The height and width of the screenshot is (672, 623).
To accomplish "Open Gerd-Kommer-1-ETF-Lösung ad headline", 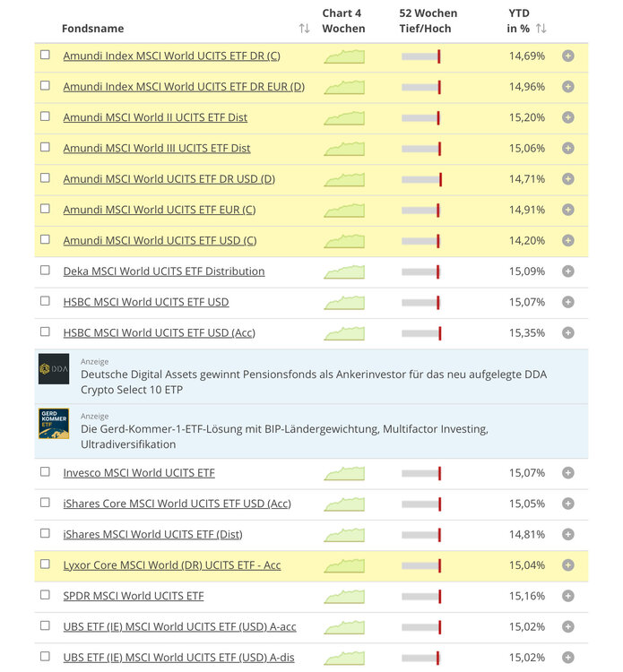I will click(284, 436).
